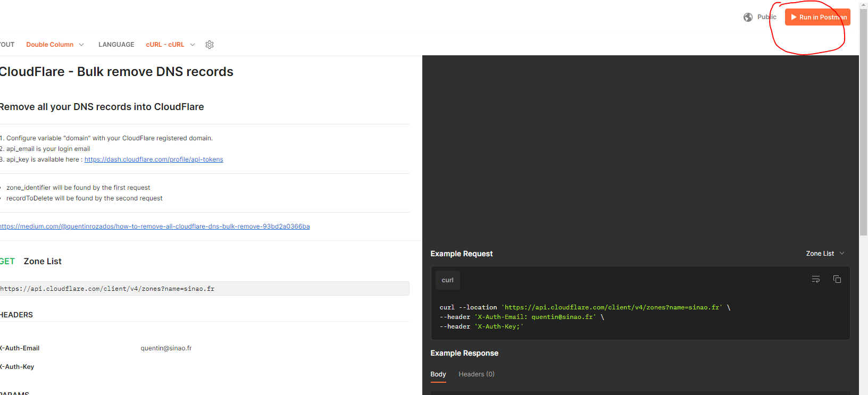868x395 pixels.
Task: Click the quentin@sinao.fr header value
Action: tap(166, 348)
